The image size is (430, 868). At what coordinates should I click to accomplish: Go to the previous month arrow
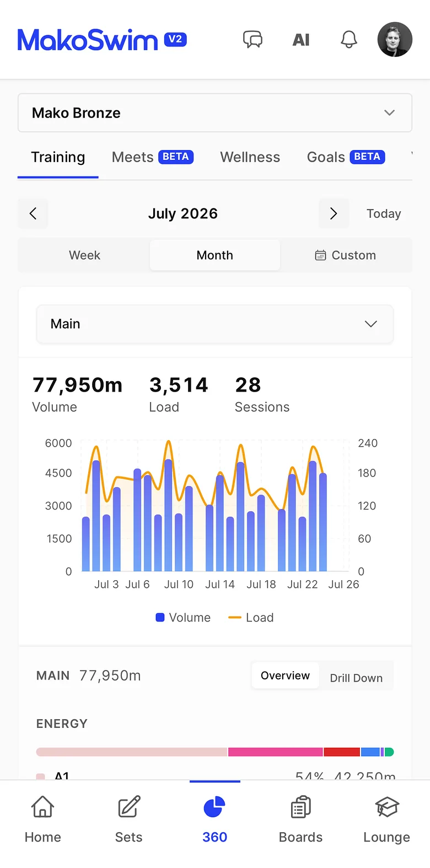33,213
